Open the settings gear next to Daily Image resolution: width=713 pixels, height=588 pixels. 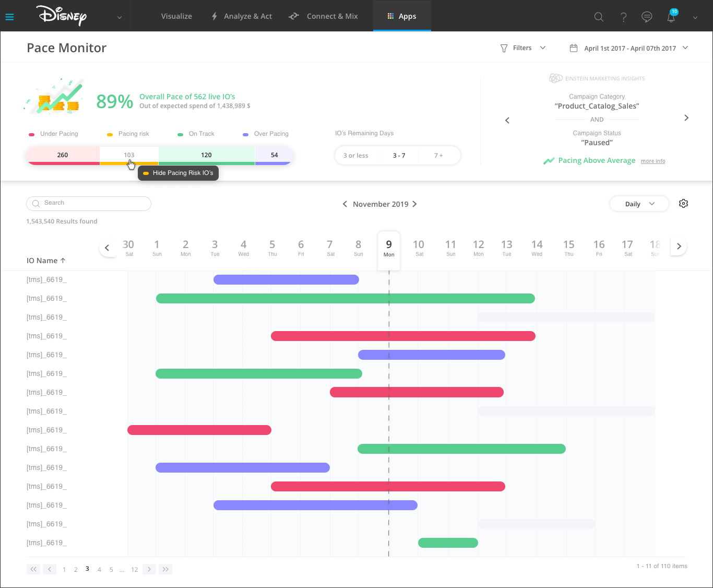coord(683,204)
